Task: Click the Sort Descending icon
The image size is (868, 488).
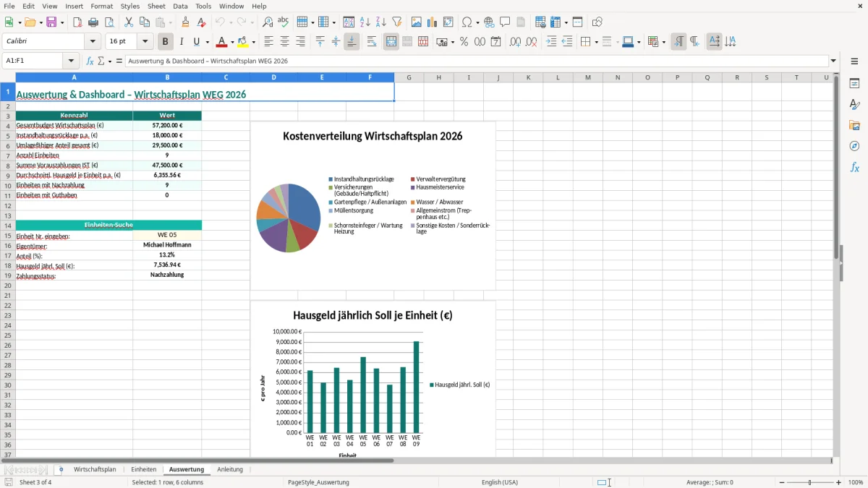Action: pos(381,22)
